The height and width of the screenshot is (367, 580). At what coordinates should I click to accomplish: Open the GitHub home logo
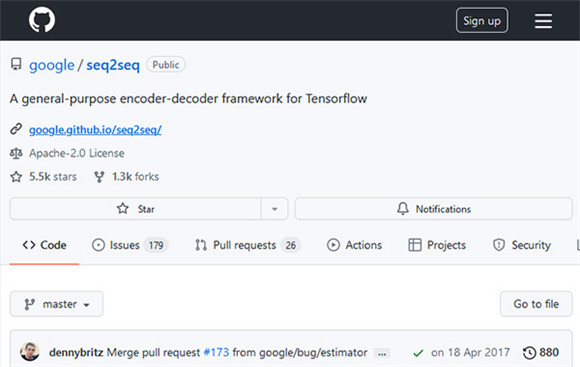[x=42, y=20]
